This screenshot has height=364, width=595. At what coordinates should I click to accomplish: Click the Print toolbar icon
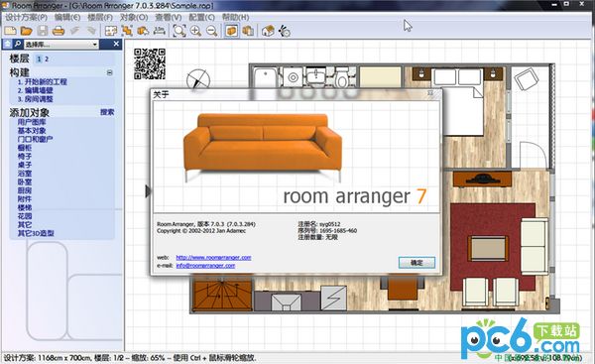(x=59, y=31)
